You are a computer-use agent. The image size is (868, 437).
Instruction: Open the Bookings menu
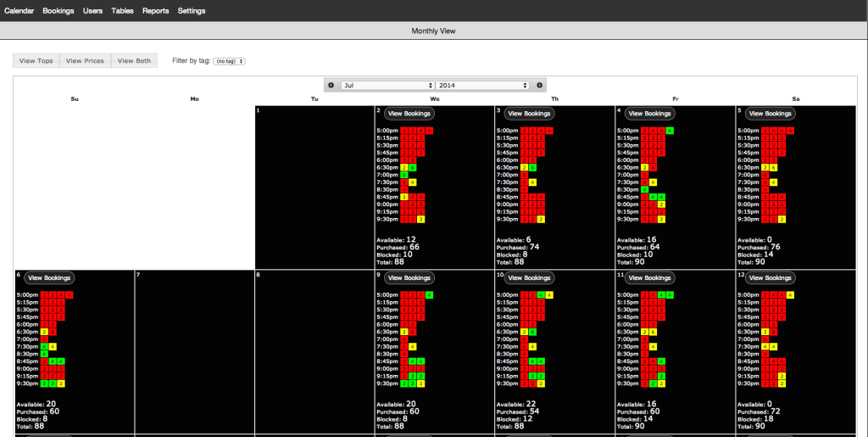[x=58, y=11]
